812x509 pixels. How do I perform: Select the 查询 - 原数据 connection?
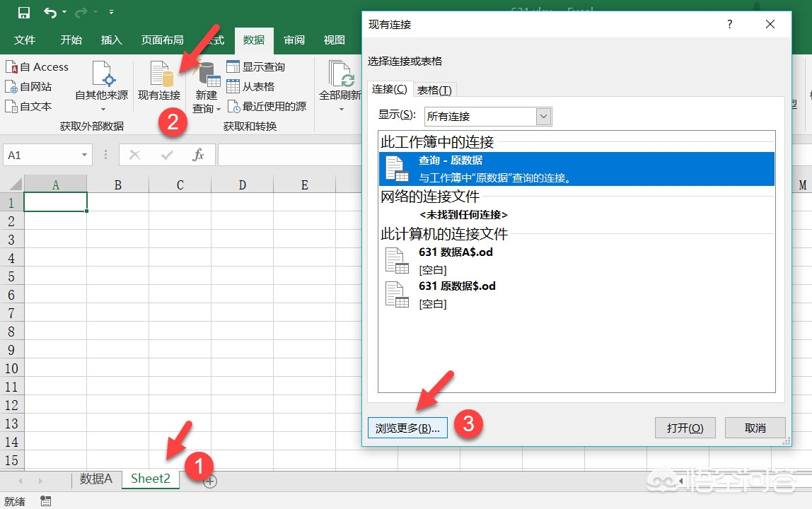[577, 169]
